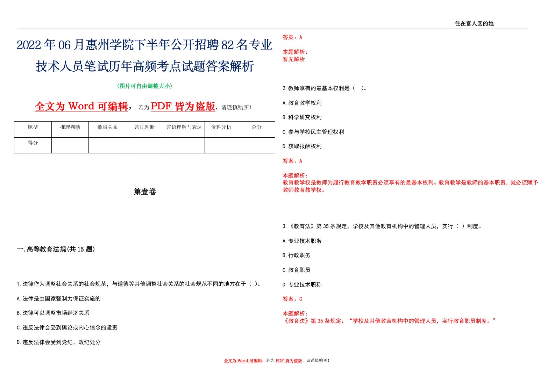Viewport: 555px width, 392px height.
Task: Click the green note (图片可自由调整大小)
Action: (145, 86)
